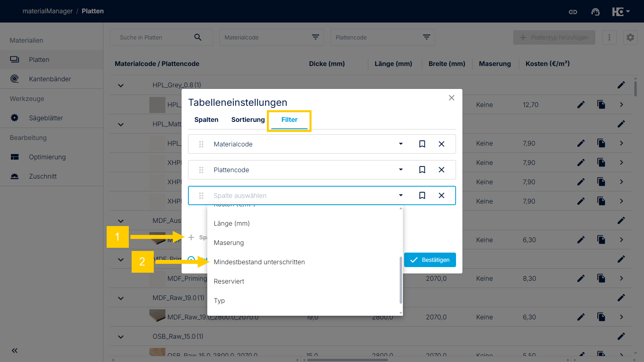Screen dimensions: 644x362
Task: Click the search magnifier icon
Action: [x=198, y=37]
